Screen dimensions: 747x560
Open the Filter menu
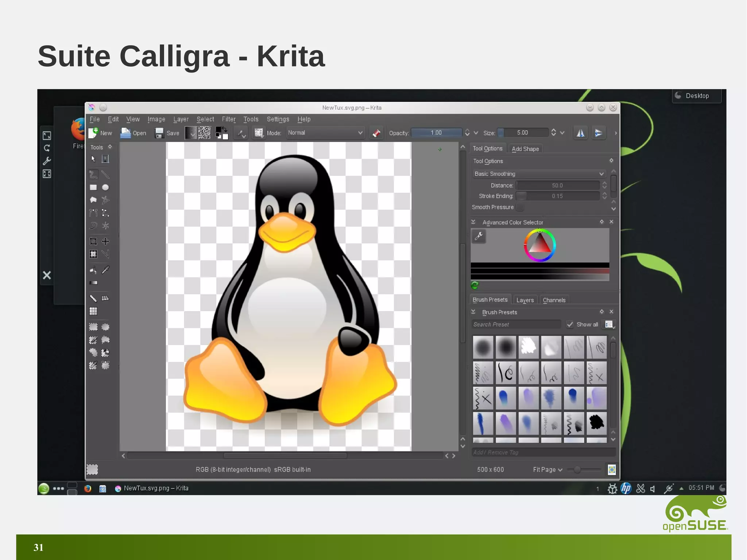click(229, 119)
